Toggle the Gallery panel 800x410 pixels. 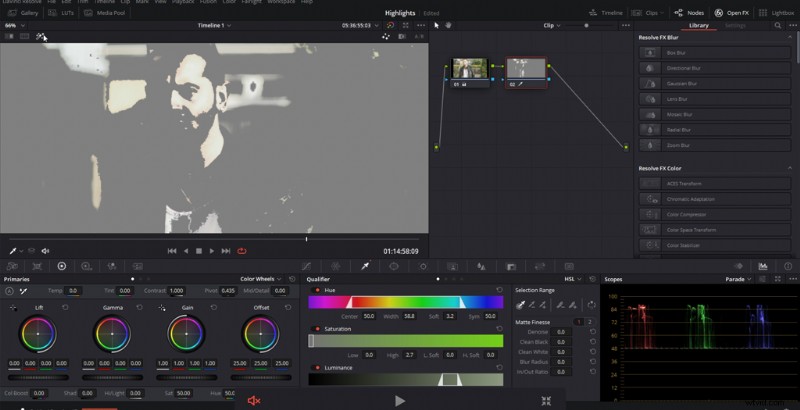[x=23, y=13]
